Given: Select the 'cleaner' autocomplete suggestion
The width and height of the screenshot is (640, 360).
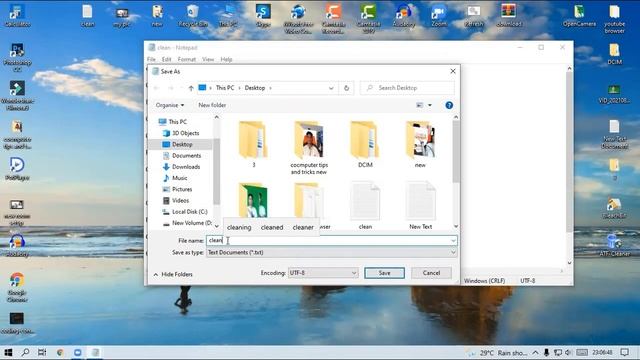Looking at the screenshot, I should click(303, 227).
